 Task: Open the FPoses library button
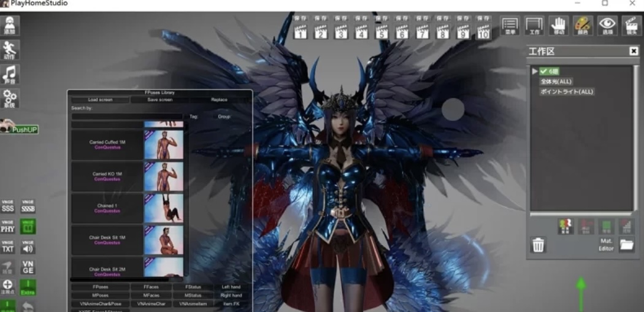[x=100, y=287]
